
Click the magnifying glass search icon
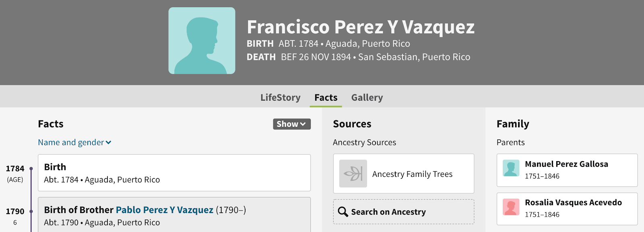pos(343,212)
